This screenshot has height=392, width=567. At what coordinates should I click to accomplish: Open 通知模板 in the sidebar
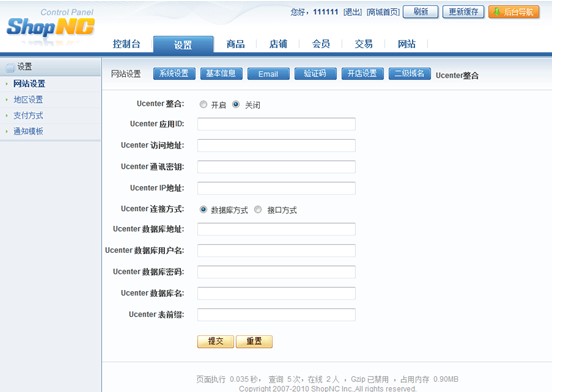[28, 131]
